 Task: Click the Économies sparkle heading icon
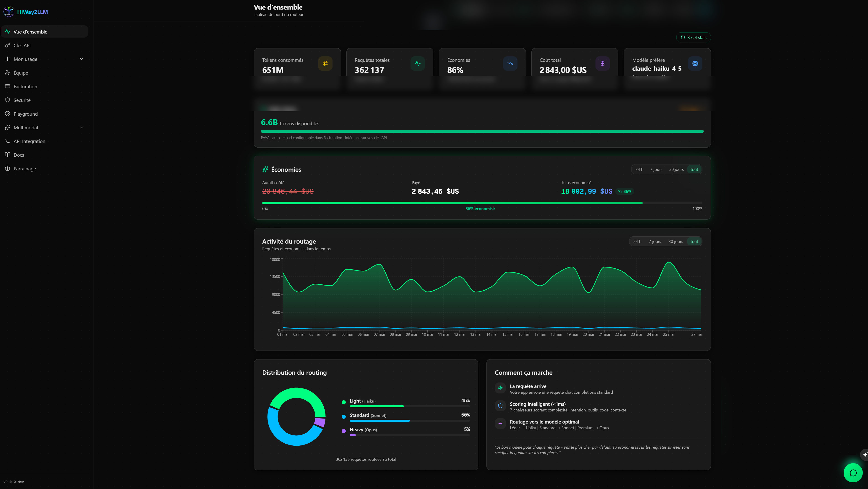pyautogui.click(x=265, y=169)
